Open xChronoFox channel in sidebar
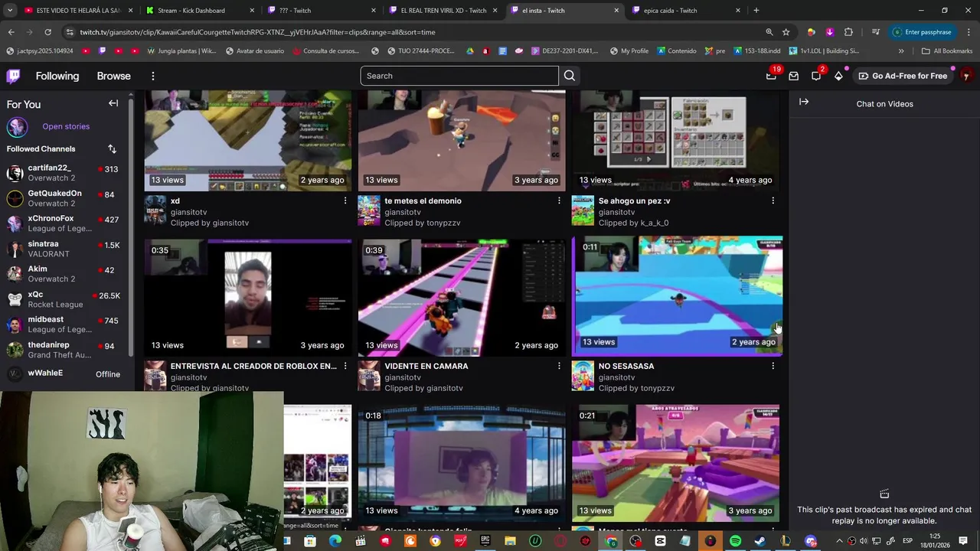 click(x=65, y=223)
